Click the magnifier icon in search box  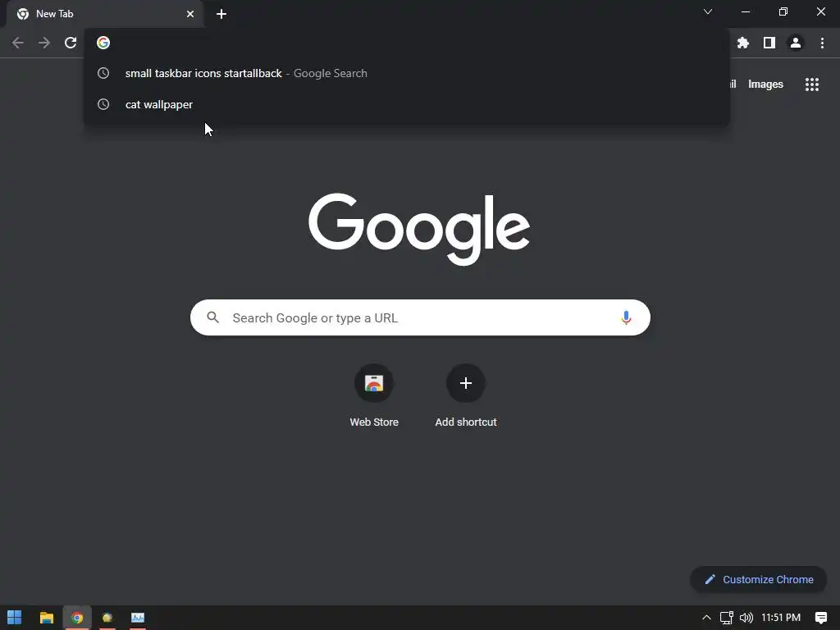213,317
